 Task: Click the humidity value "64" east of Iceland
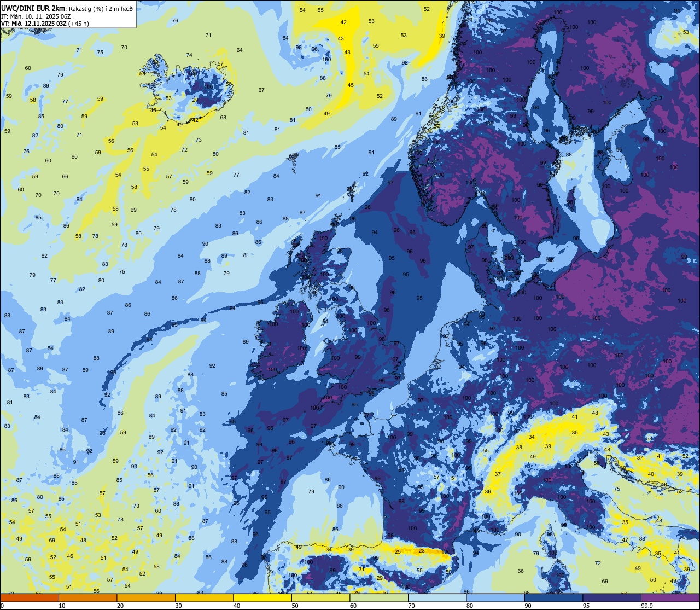coord(240,50)
